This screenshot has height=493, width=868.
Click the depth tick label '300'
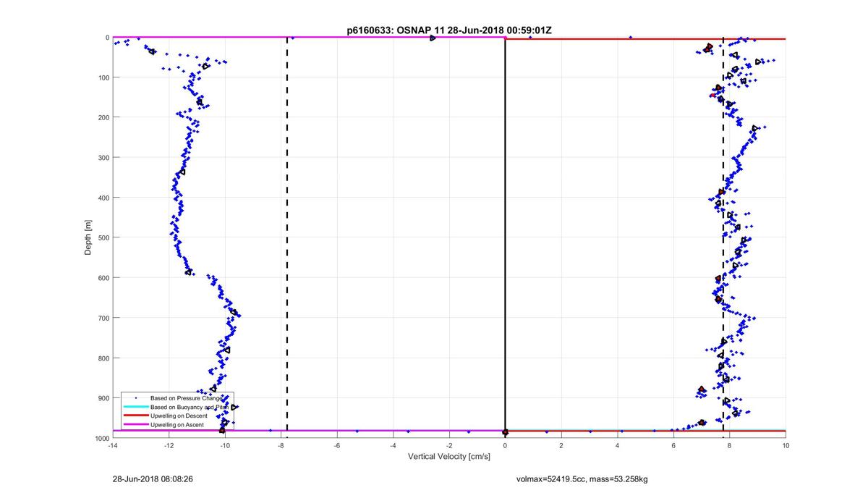tap(103, 158)
